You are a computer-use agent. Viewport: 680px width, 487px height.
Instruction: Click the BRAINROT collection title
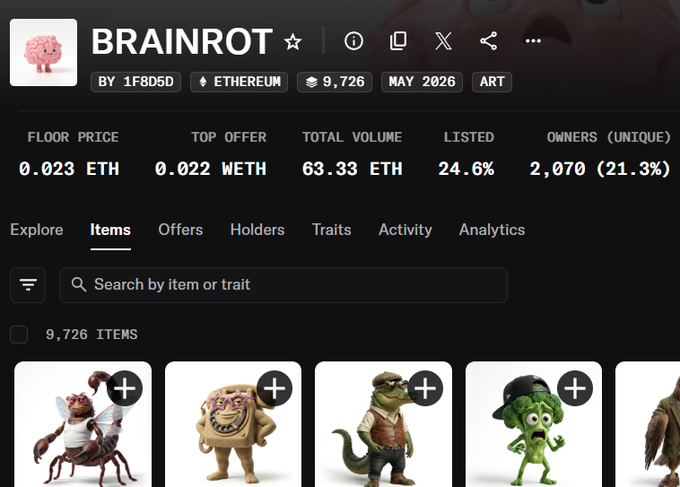pos(182,42)
